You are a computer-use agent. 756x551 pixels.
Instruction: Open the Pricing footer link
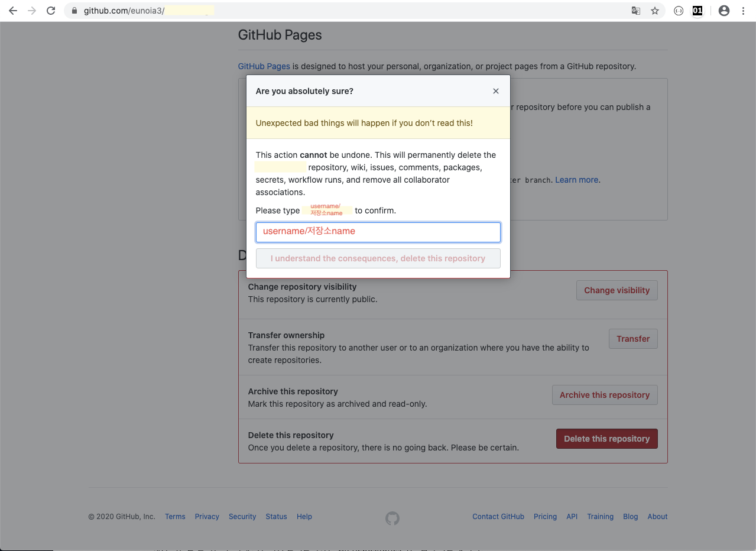pos(545,517)
